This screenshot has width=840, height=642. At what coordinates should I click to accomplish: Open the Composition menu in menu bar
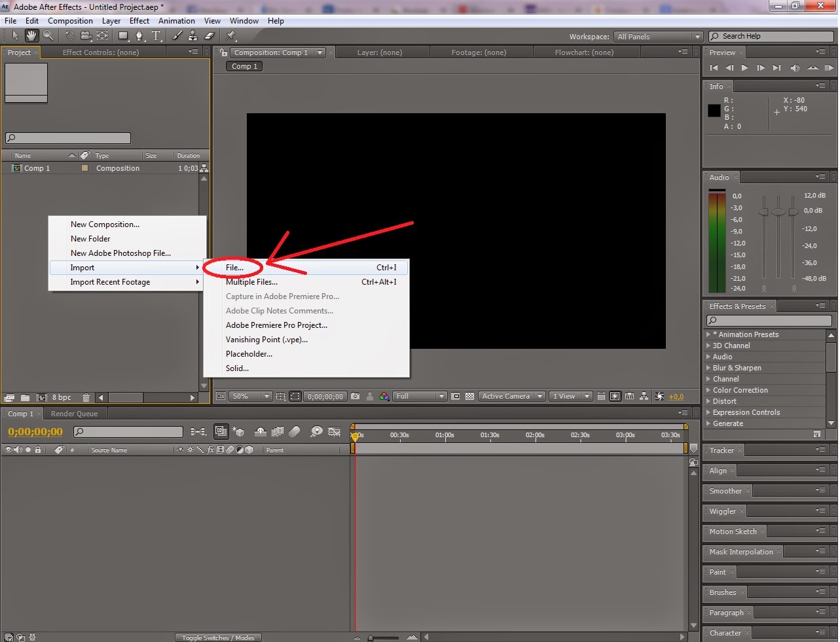click(x=70, y=21)
